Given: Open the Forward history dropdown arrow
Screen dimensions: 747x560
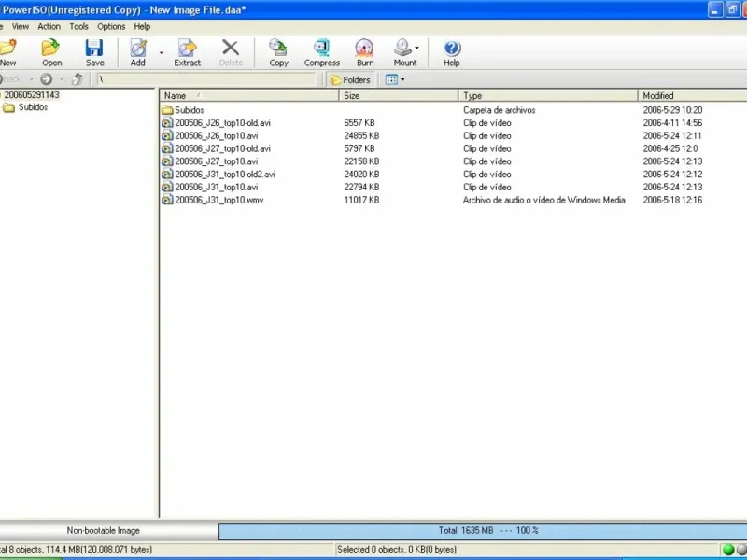Looking at the screenshot, I should [x=62, y=79].
